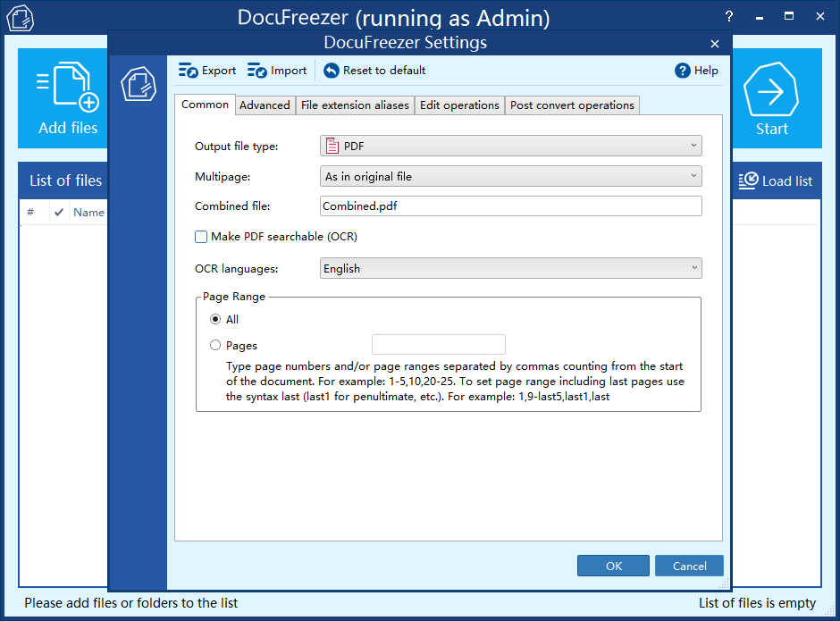Open the Edit operations tab
The image size is (840, 621).
point(459,105)
